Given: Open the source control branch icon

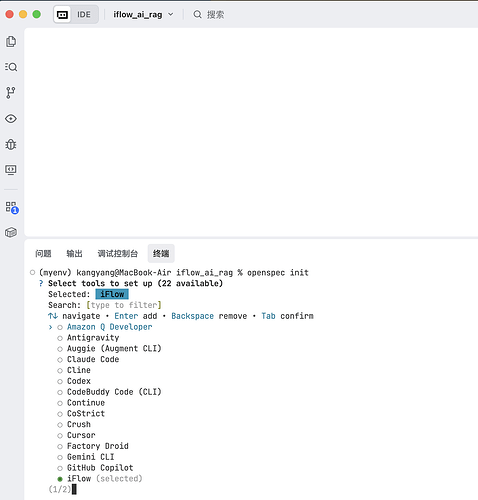Looking at the screenshot, I should point(11,93).
